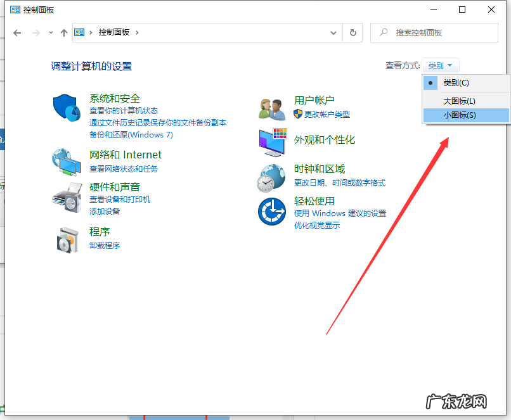Image resolution: width=511 pixels, height=420 pixels.
Task: Open the 查看方式 view mode dropdown
Action: (x=440, y=65)
